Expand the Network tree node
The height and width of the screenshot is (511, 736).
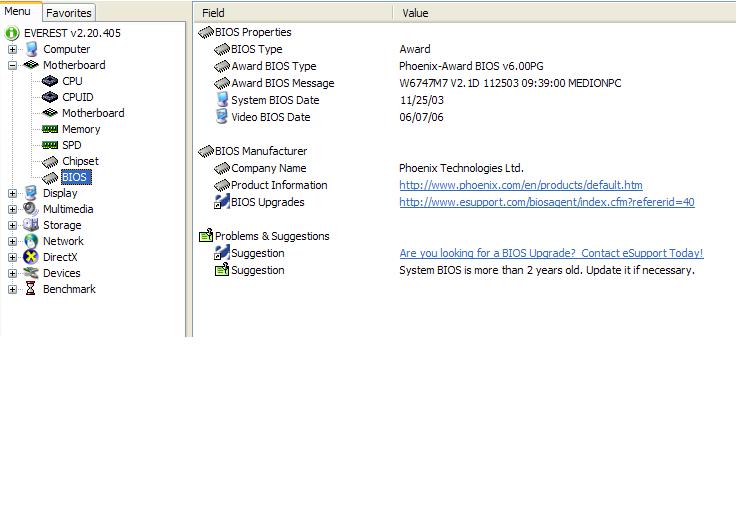coord(12,241)
